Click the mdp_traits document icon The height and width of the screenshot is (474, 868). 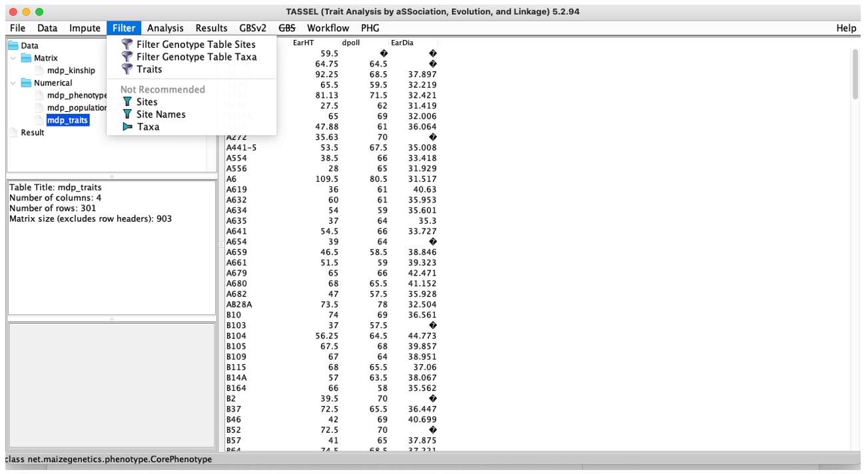coord(39,120)
